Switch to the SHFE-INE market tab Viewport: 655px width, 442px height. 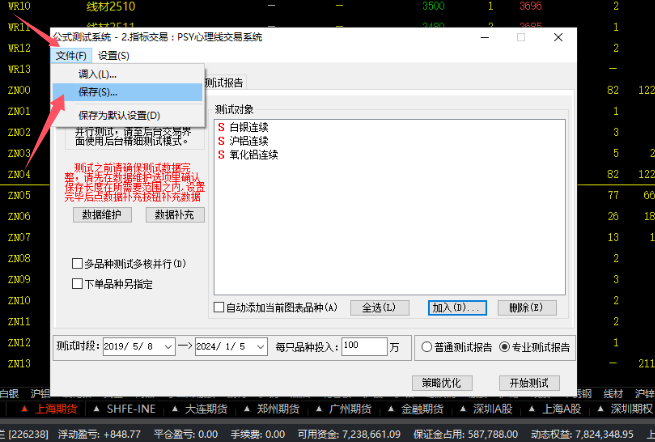pyautogui.click(x=131, y=409)
